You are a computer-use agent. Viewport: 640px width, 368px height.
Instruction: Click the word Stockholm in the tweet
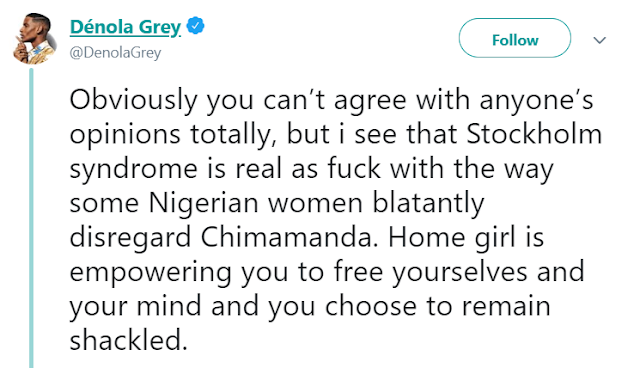(534, 134)
